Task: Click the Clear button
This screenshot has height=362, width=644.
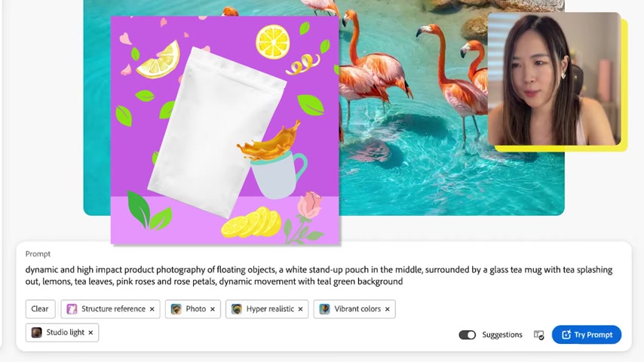Action: tap(40, 309)
